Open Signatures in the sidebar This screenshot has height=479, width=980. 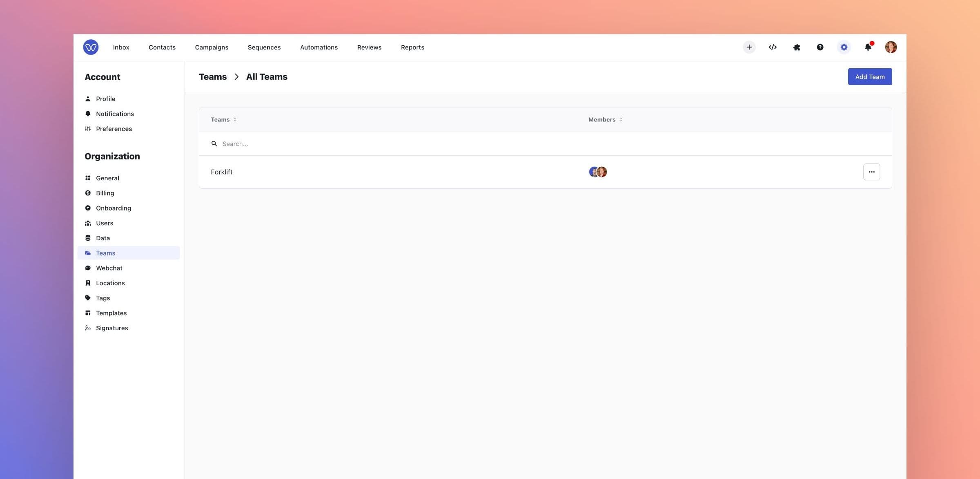(x=112, y=328)
